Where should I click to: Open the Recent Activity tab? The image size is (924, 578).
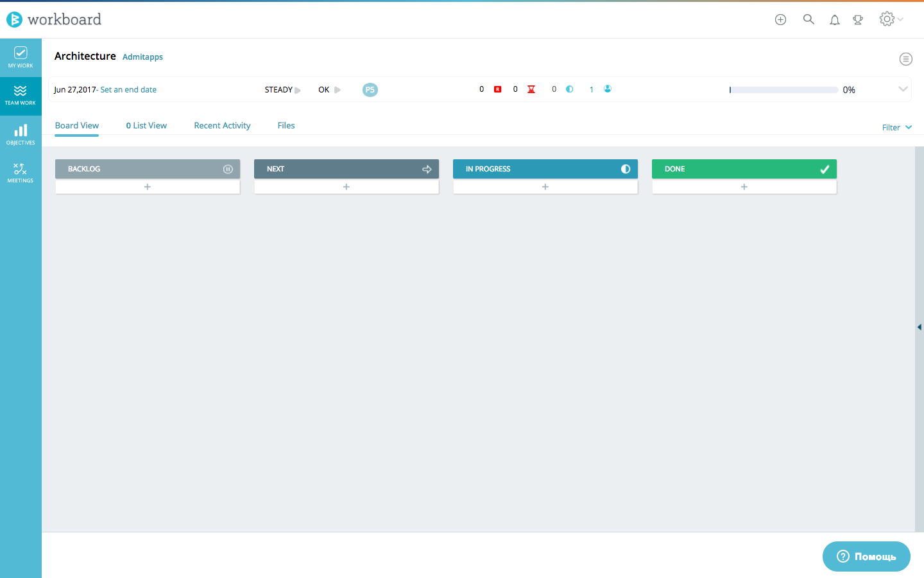coord(222,125)
